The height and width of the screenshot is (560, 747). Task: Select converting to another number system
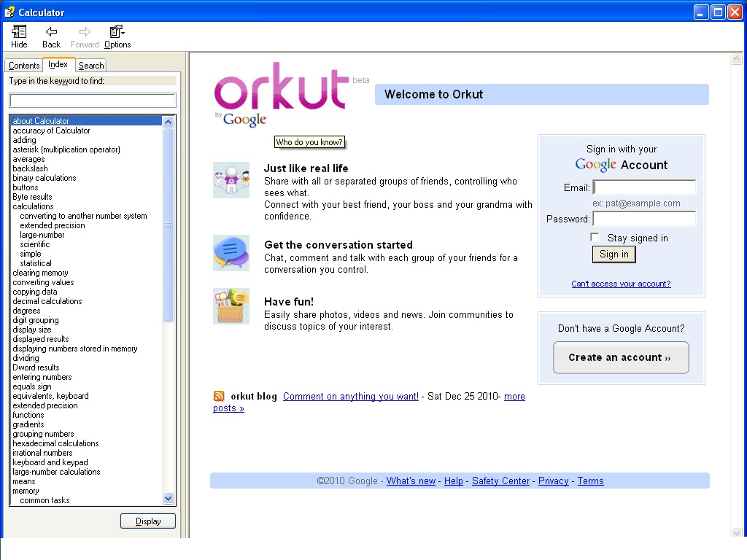[x=83, y=216]
